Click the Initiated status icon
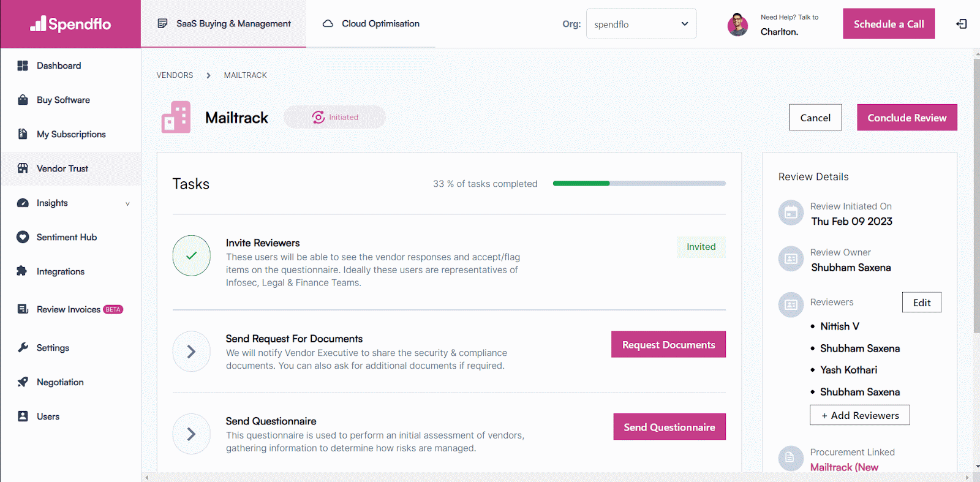The width and height of the screenshot is (980, 482). [x=318, y=117]
